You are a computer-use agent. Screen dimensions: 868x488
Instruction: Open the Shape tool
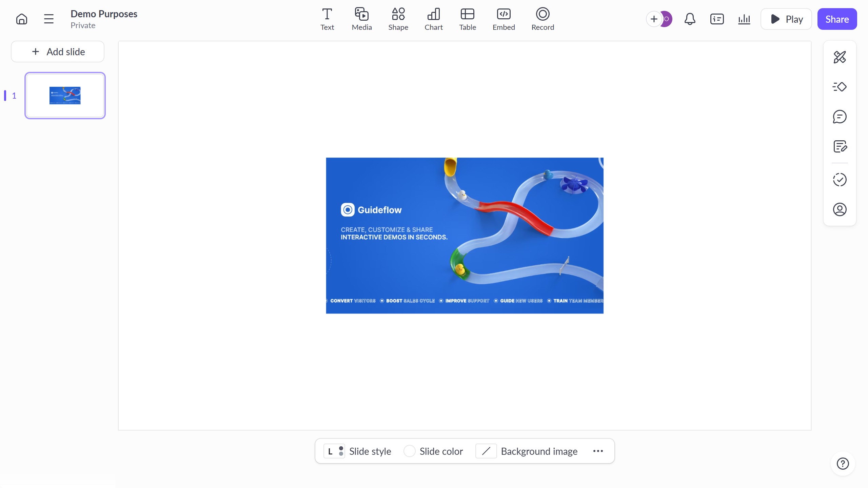pyautogui.click(x=398, y=19)
